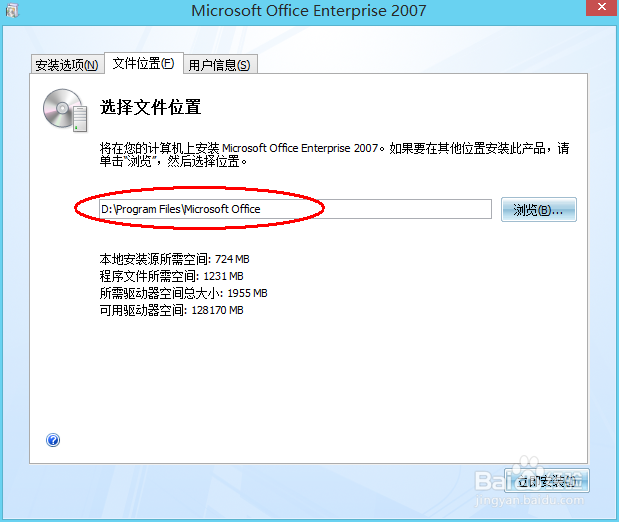Click the 选择文件位置 heading
Viewport: 619px width, 522px height.
(150, 107)
